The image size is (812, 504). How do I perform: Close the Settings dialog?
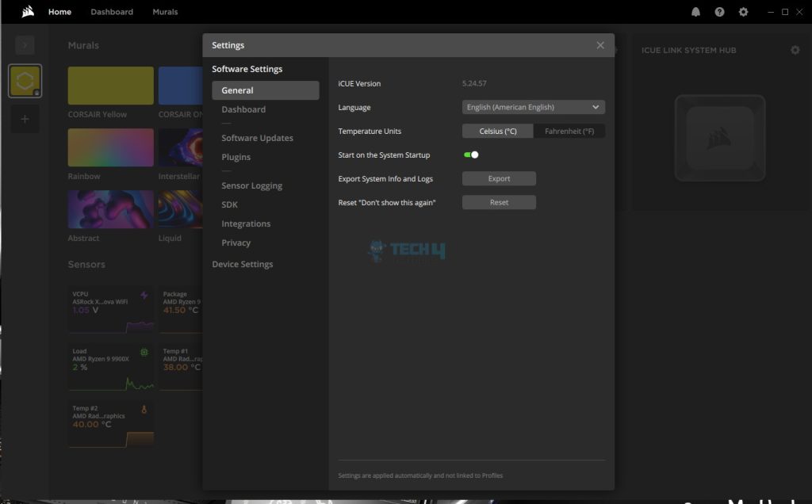coord(600,45)
